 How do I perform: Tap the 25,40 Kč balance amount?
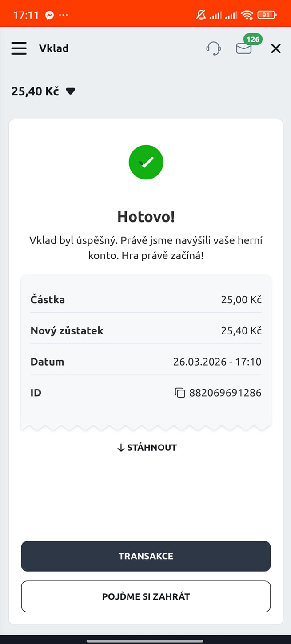(x=35, y=91)
